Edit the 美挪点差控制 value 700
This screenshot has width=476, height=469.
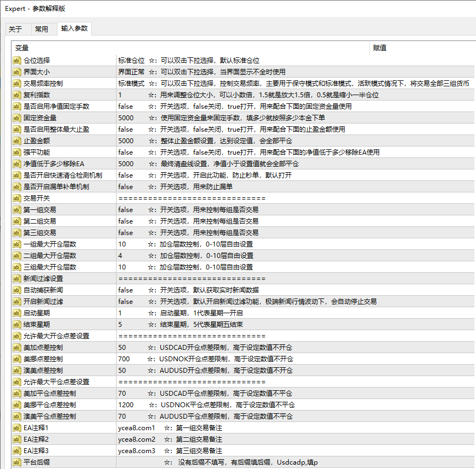124,359
